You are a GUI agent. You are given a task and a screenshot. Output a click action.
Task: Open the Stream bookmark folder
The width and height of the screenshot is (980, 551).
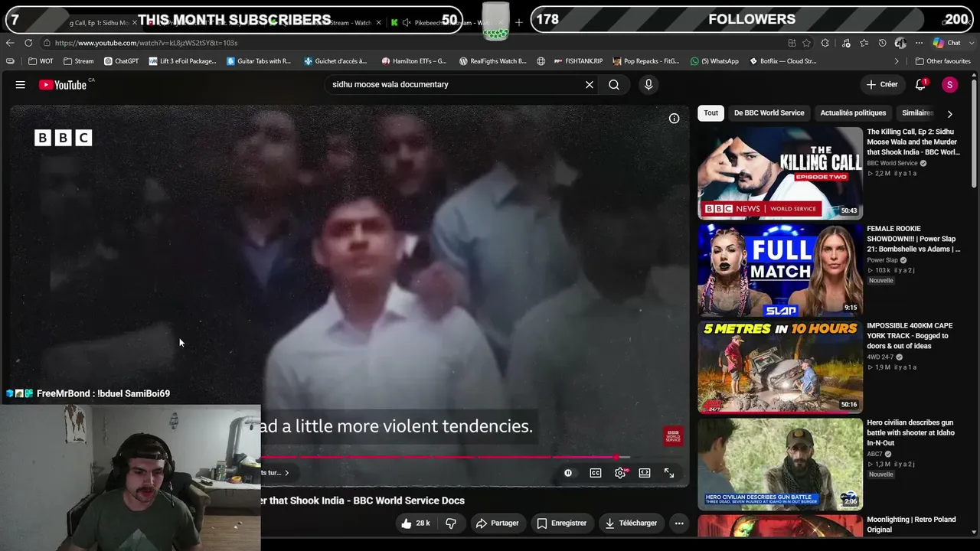click(x=79, y=61)
